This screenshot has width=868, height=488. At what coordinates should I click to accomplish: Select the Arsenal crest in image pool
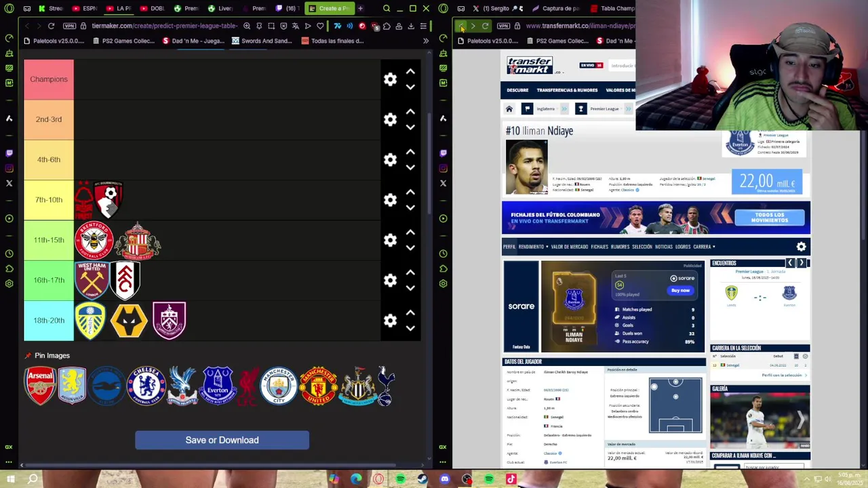pyautogui.click(x=40, y=386)
